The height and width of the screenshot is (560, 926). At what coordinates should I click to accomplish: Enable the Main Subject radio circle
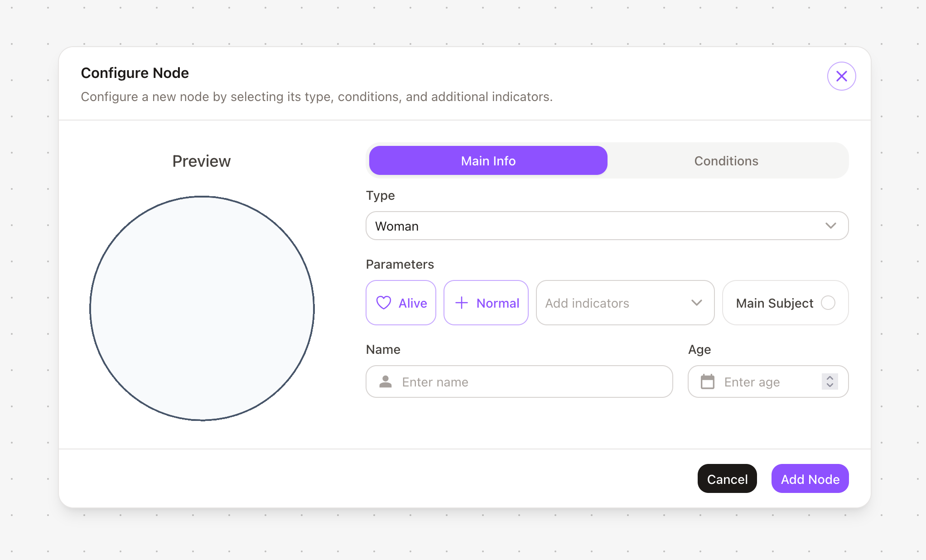pos(828,303)
